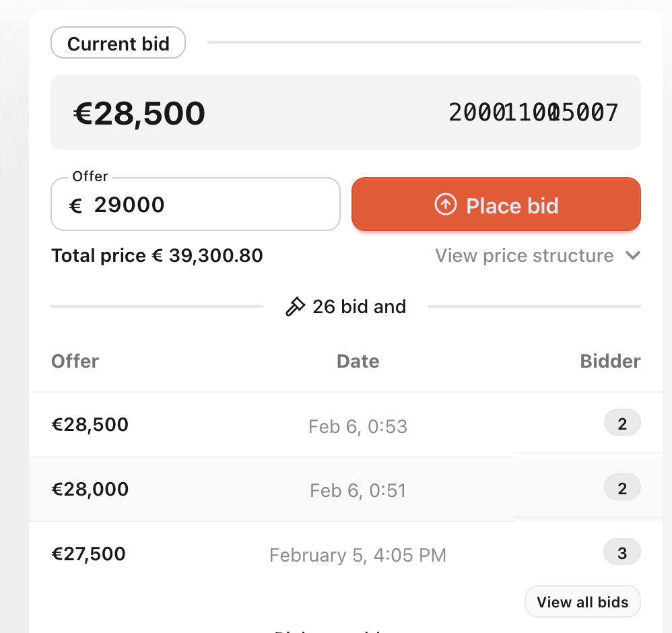Click the 26 bid and counter text
This screenshot has width=672, height=633.
pos(359,307)
